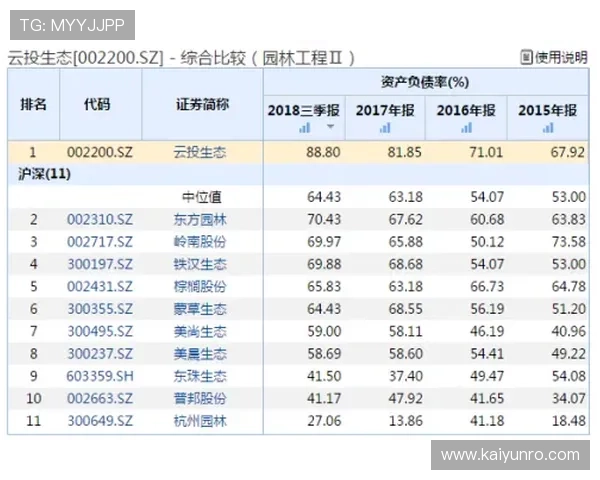Open stock code 300237.SZ link
This screenshot has height=480, width=600.
(100, 354)
